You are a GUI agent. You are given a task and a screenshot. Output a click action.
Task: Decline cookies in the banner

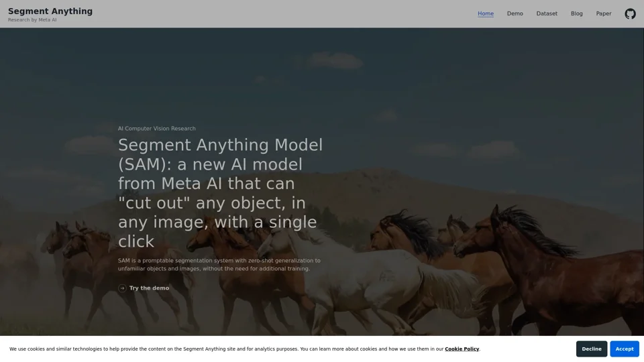[x=592, y=349]
